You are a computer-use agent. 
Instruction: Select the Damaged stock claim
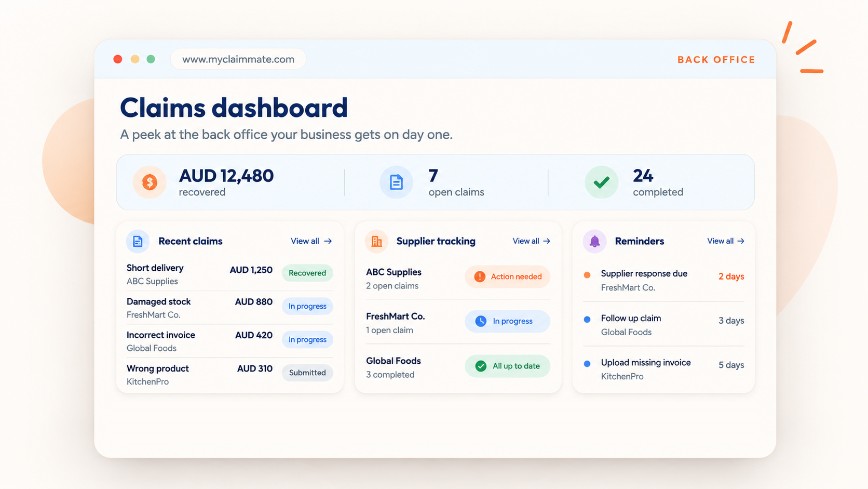coord(229,308)
